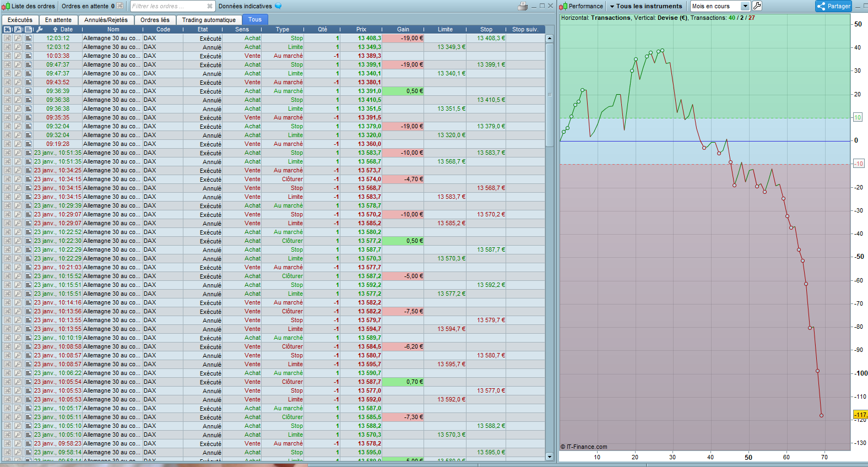Click the -7,50 € gain cell
This screenshot has width=868, height=467.
pyautogui.click(x=403, y=311)
